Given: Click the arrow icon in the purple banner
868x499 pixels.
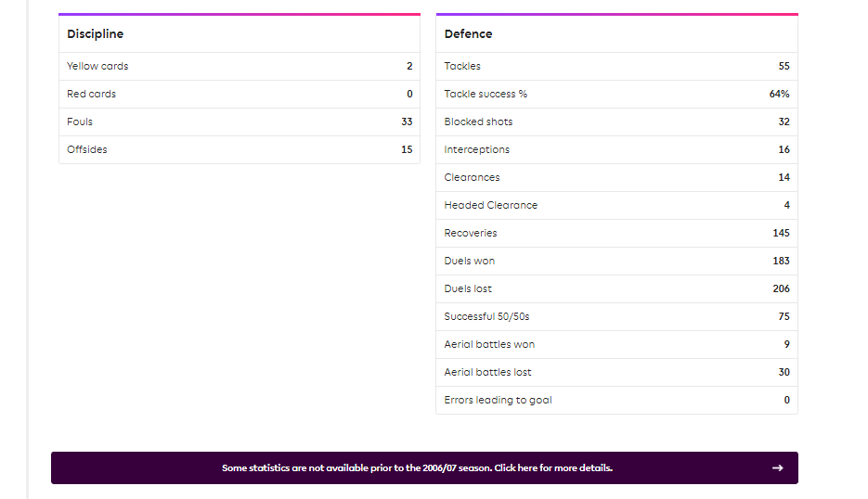Looking at the screenshot, I should coord(777,468).
